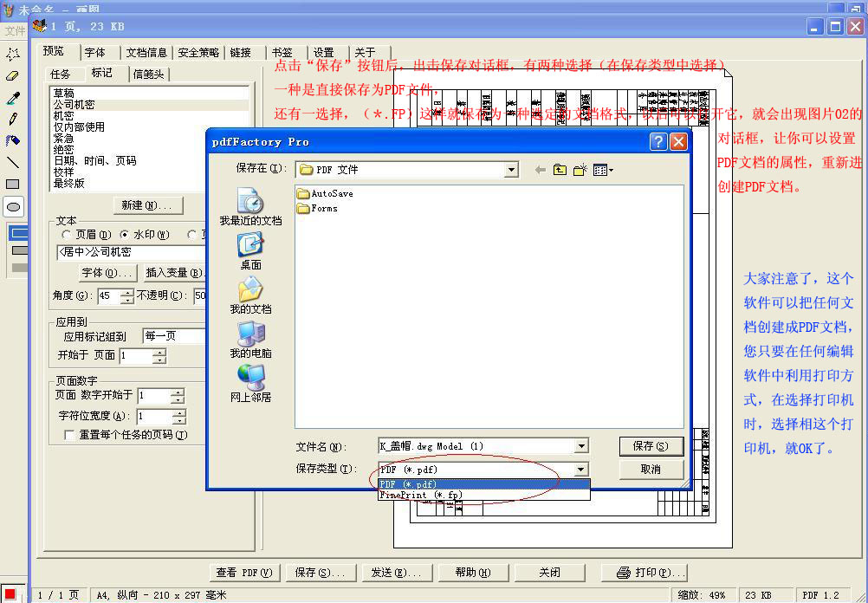Click the 帮助(H) button
The height and width of the screenshot is (603, 868).
[473, 573]
